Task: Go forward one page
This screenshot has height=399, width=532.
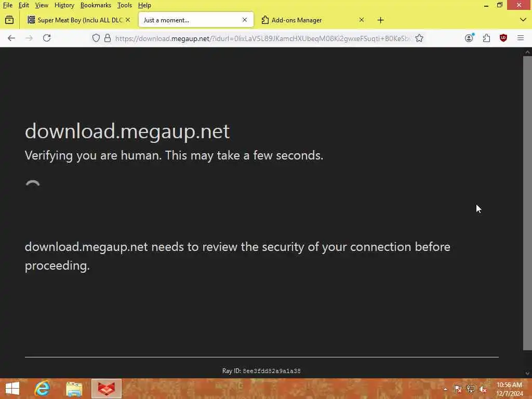Action: click(x=29, y=38)
